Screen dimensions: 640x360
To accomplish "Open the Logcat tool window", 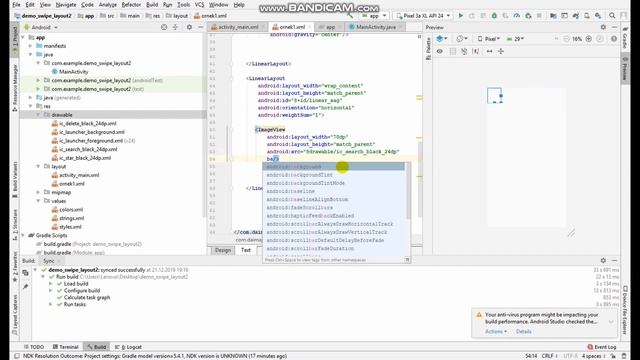I will [129, 347].
